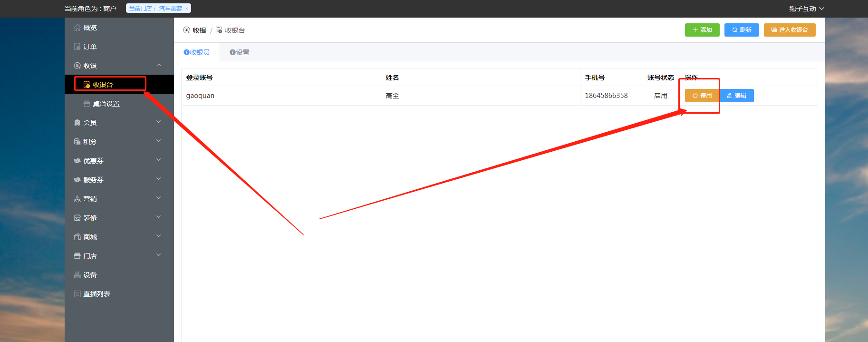The image size is (868, 342).
Task: Click the 进入收银台 button
Action: click(x=790, y=30)
